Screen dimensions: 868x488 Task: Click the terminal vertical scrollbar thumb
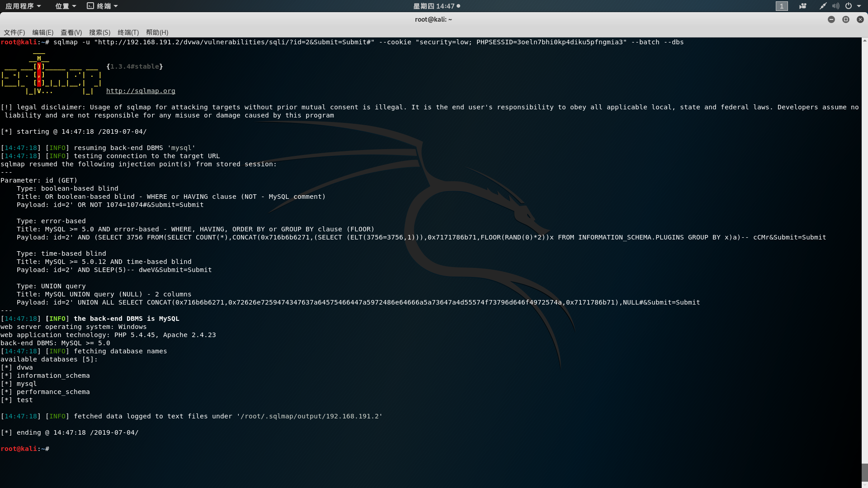(x=864, y=472)
